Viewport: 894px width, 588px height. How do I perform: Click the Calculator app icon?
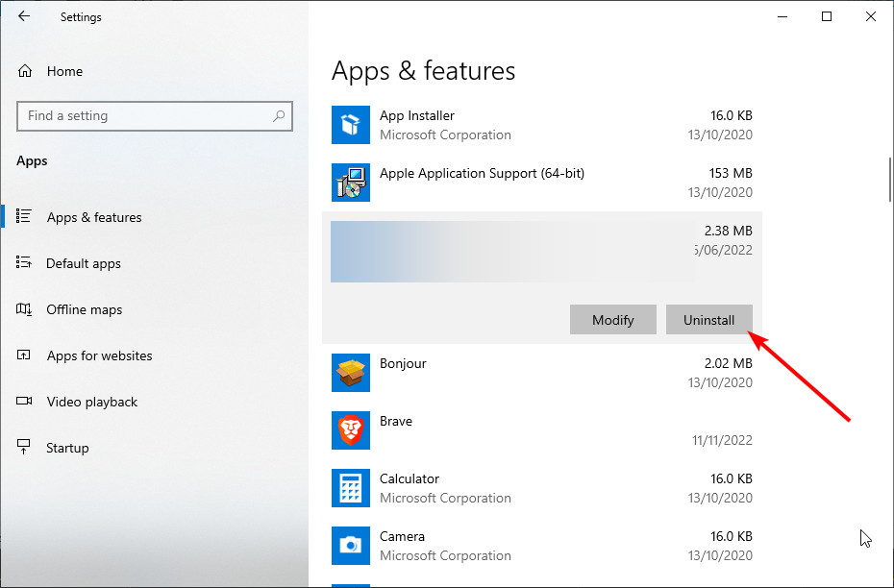click(x=351, y=488)
